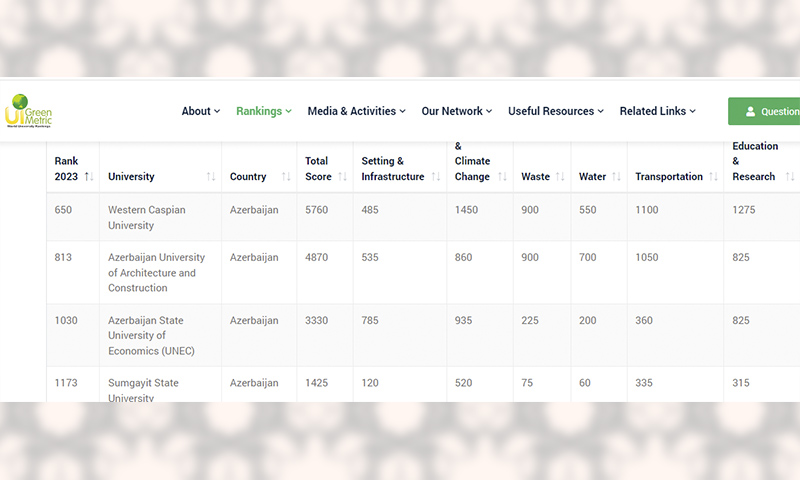Click the green Question button

coord(764,111)
